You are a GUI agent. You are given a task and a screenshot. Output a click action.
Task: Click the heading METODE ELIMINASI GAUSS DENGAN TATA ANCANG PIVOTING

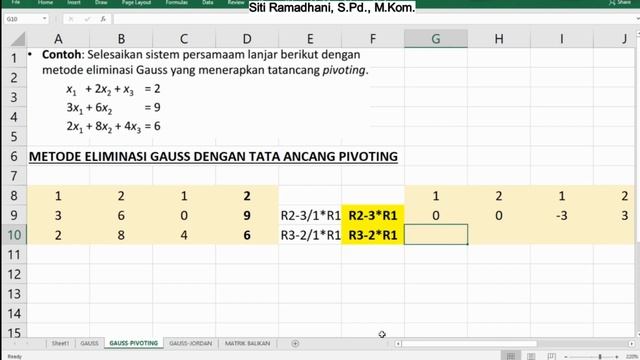pos(213,156)
